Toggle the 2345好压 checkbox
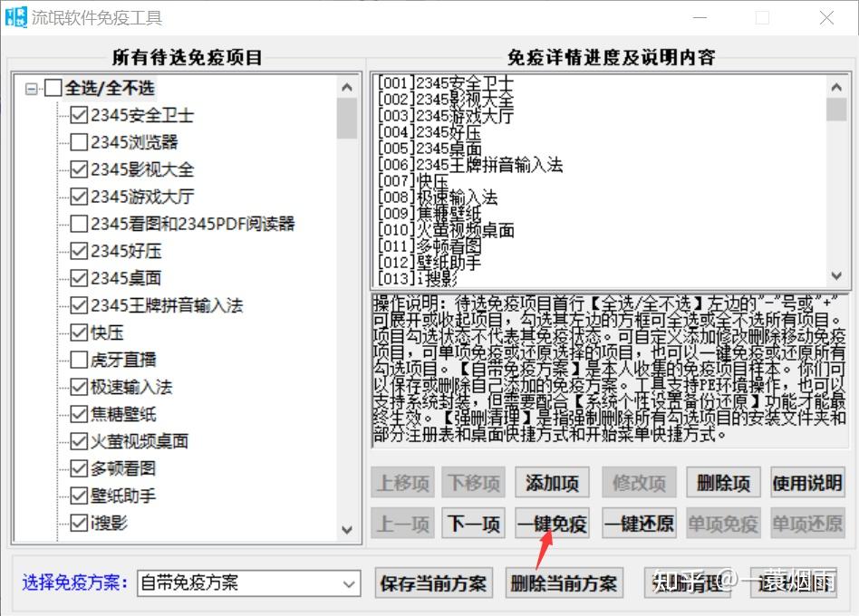 79,251
